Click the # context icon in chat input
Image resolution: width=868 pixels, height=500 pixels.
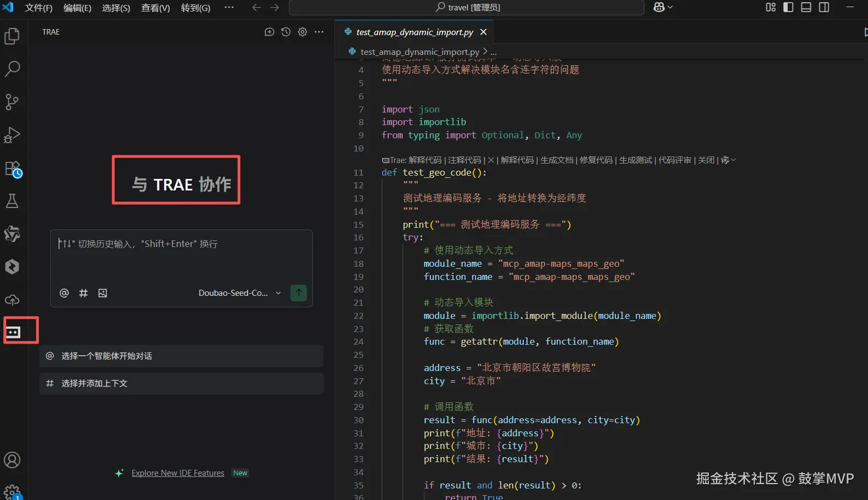pyautogui.click(x=83, y=293)
